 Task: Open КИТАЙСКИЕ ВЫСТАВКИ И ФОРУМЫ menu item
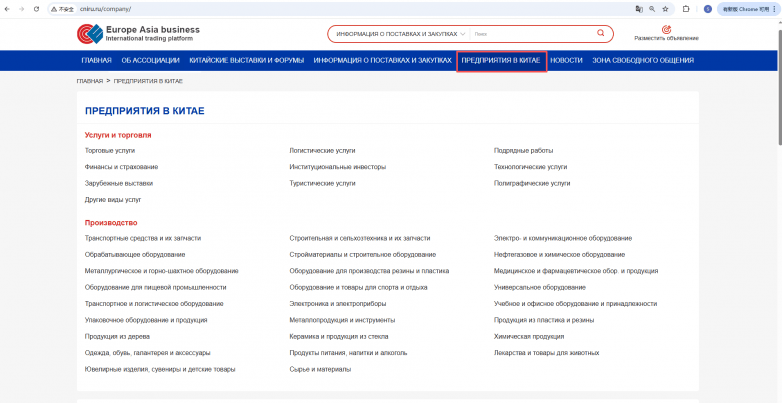(246, 60)
